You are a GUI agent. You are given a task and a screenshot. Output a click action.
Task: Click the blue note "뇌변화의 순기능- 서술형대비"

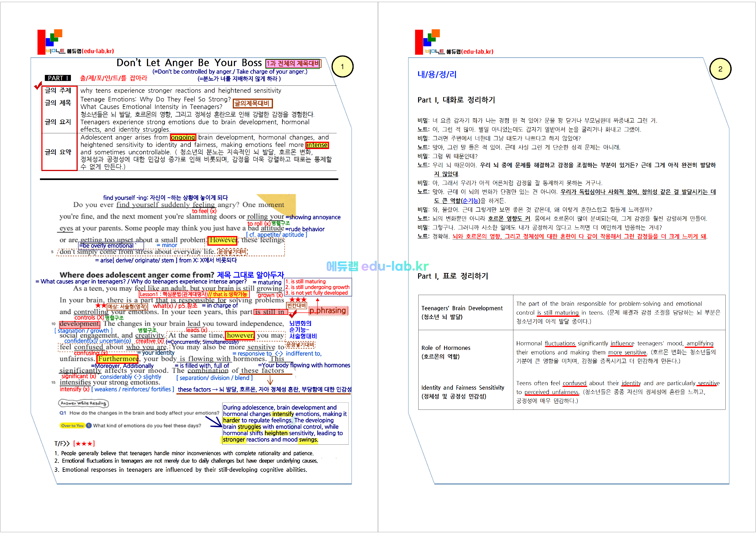pos(303,330)
